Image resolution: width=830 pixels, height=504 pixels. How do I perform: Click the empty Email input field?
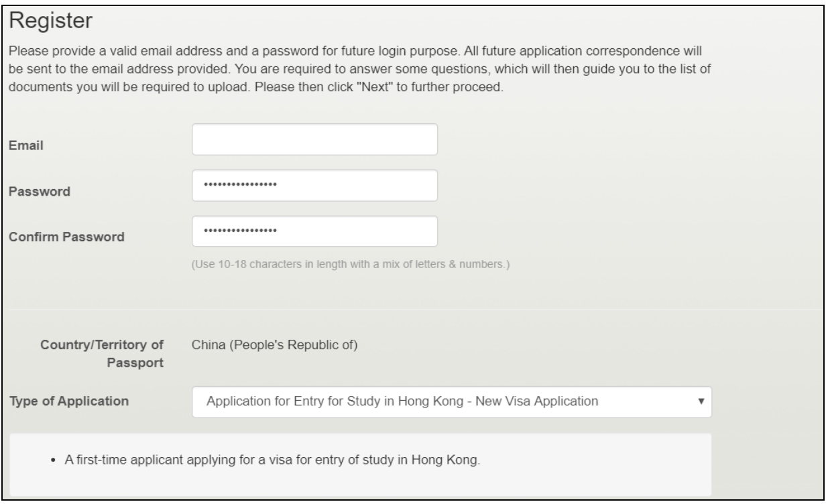[x=314, y=139]
